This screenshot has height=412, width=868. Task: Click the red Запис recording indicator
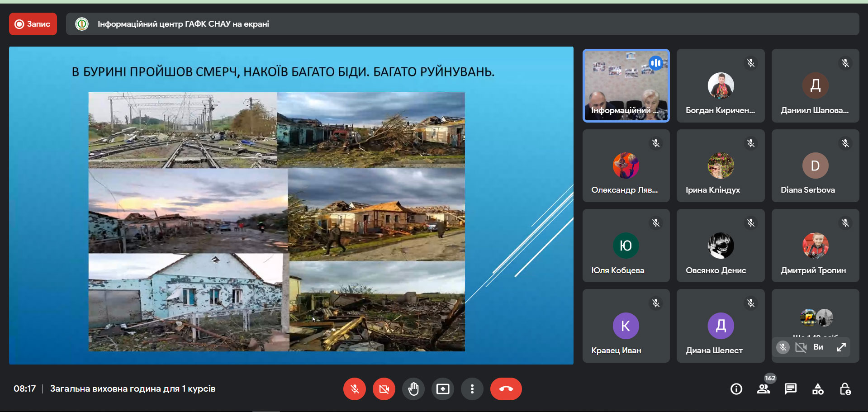[x=33, y=24]
